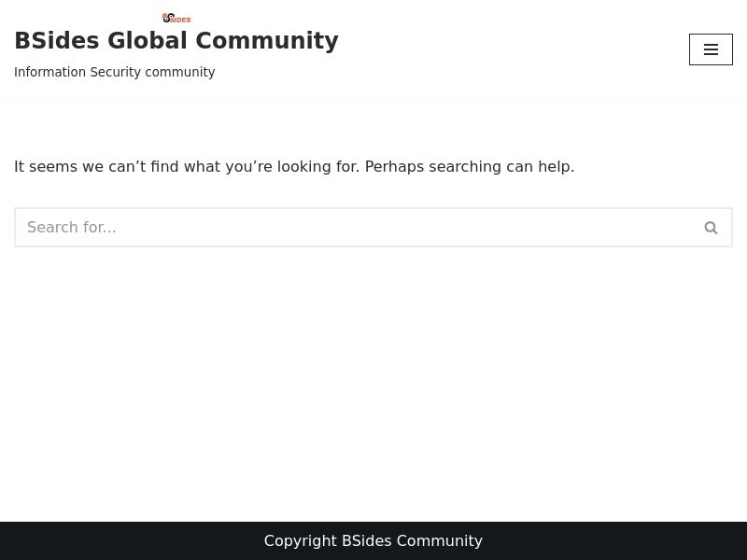Open the BSides Global Community homepage link
Viewport: 747px width, 560px height.
coord(176,41)
